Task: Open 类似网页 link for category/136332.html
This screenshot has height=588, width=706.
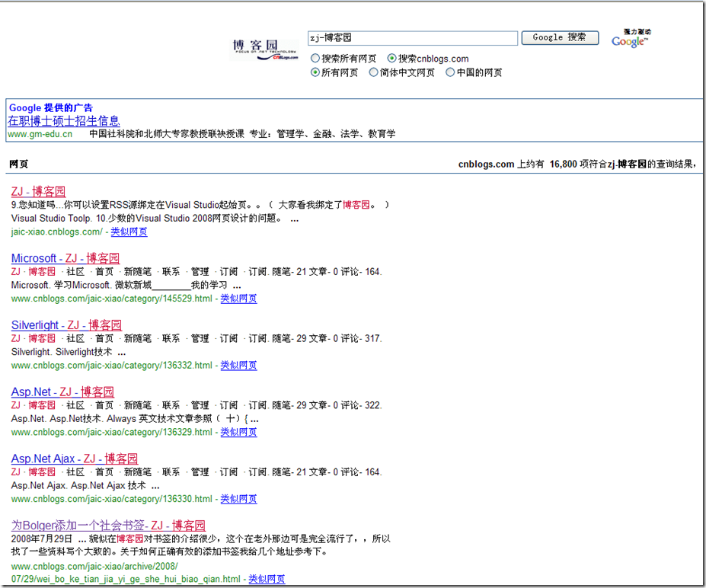Action: coord(238,365)
